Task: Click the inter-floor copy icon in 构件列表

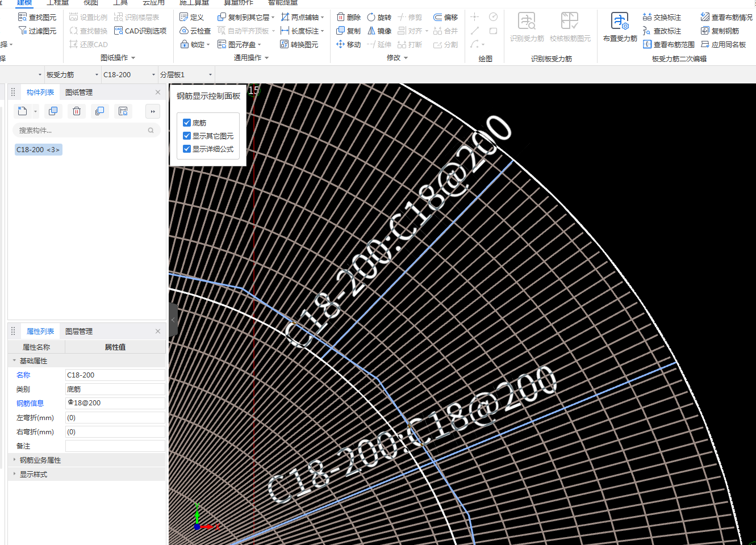Action: click(99, 111)
